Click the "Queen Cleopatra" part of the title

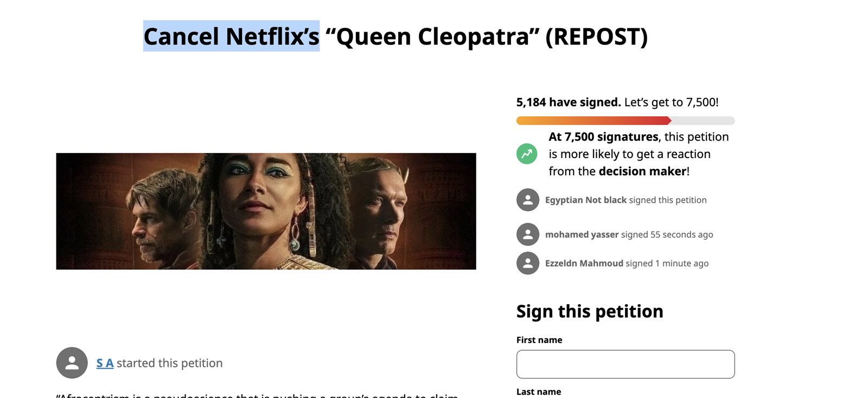(x=432, y=36)
